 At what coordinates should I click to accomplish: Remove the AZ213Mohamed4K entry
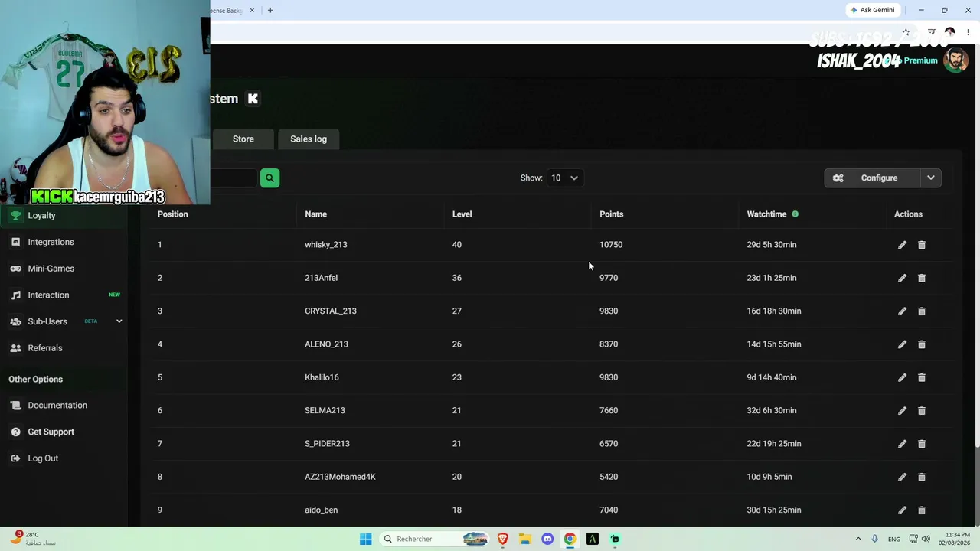(922, 477)
